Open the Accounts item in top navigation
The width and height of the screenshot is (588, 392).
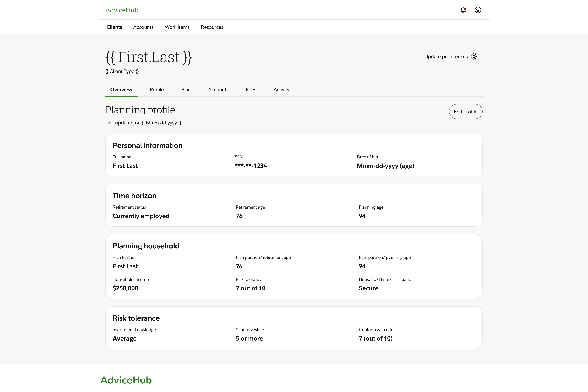point(143,27)
